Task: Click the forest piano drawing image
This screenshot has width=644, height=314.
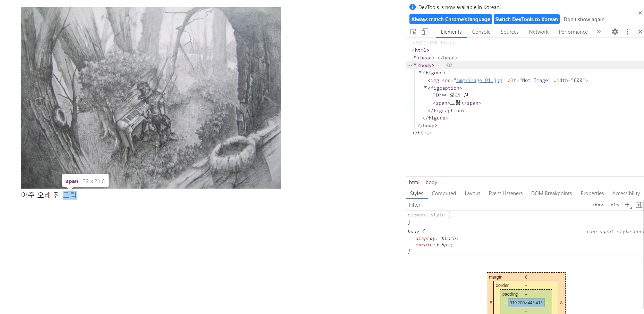Action: 151,98
